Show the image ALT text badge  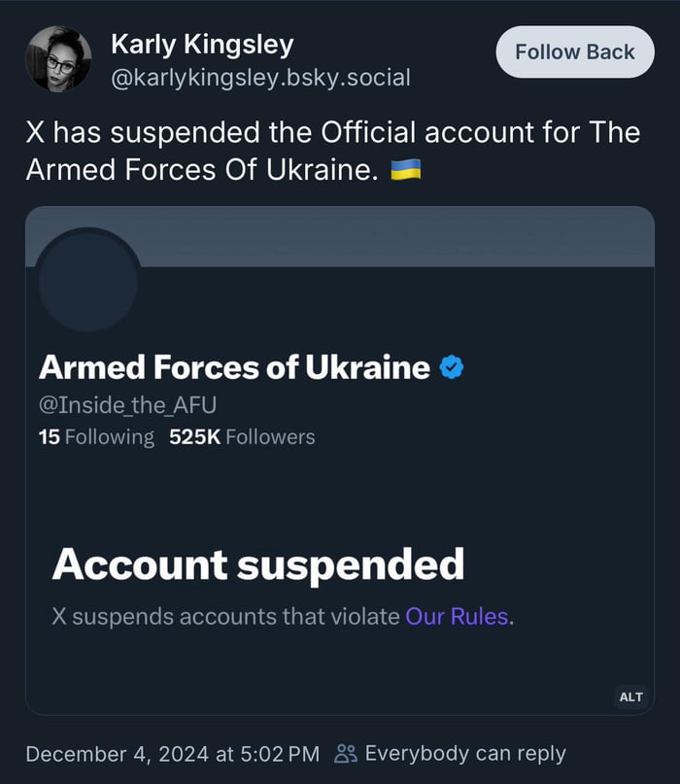coord(630,697)
